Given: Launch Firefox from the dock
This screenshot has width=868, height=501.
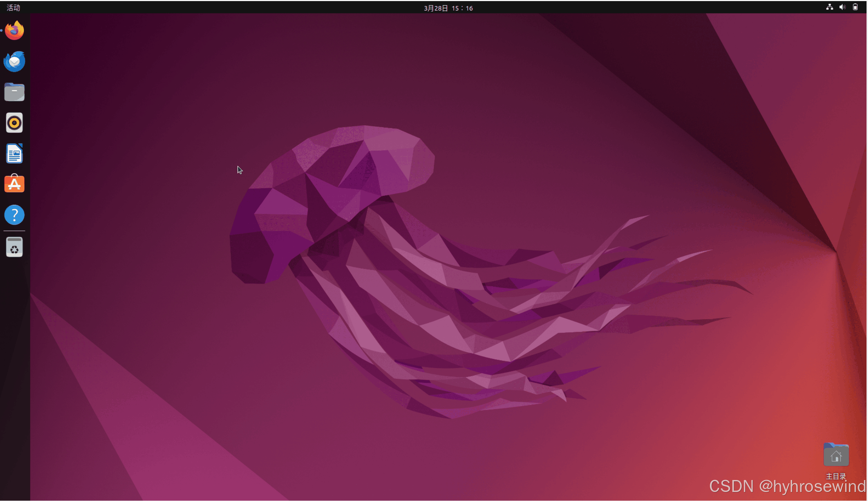Looking at the screenshot, I should 14,31.
